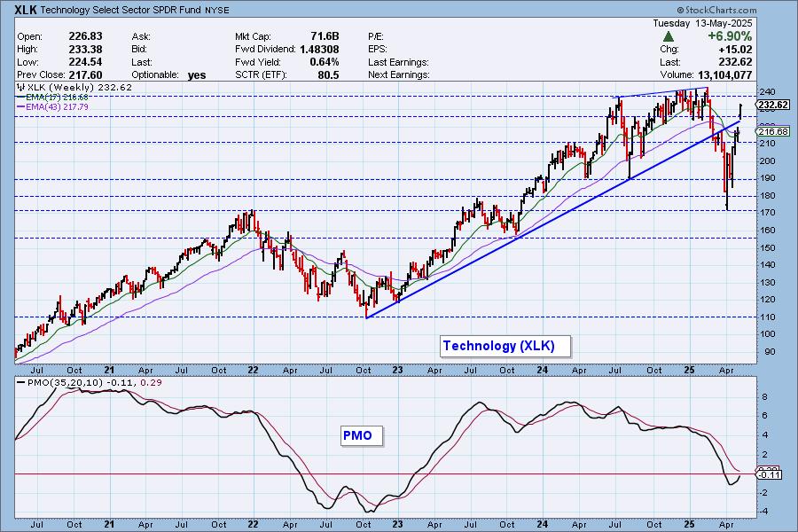Click the 240 price axis label
The width and height of the screenshot is (798, 532).
coord(766,92)
